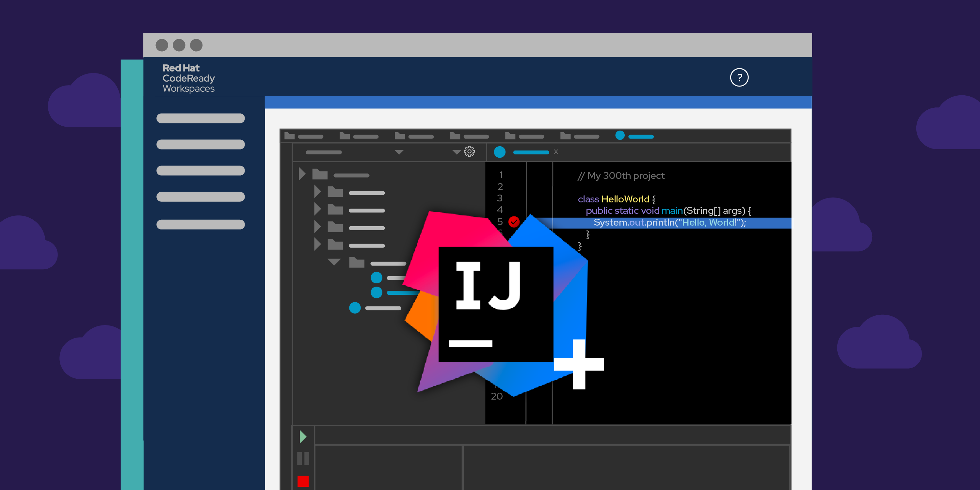This screenshot has height=490, width=980.
Task: Click the expanded folder's icon in project tree
Action: click(357, 262)
